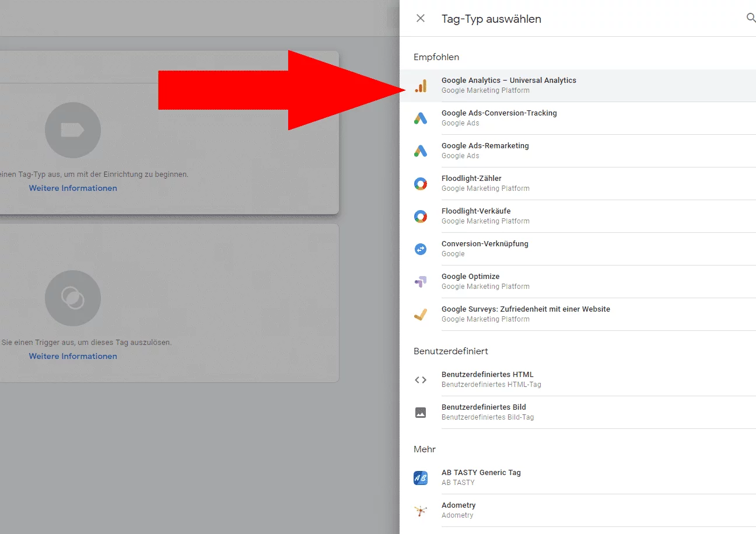Click the Google Ads-Conversion-Tracking icon
756x534 pixels.
421,118
